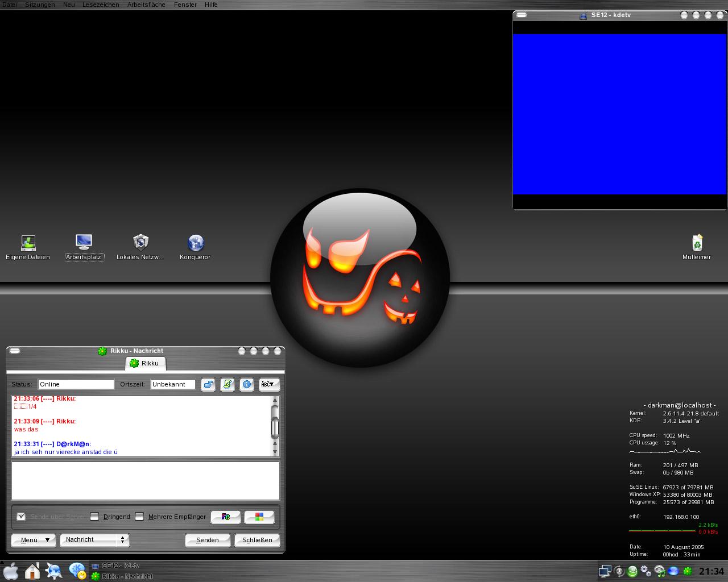728x582 pixels.
Task: Click the 'was das' chat message
Action: pos(26,429)
